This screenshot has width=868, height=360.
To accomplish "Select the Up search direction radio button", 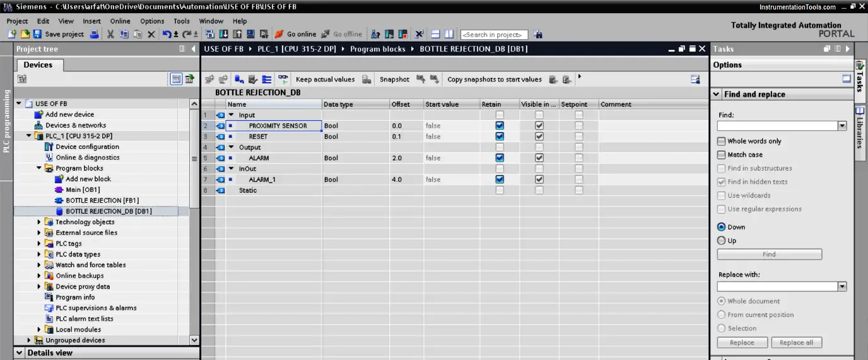I will coord(722,241).
